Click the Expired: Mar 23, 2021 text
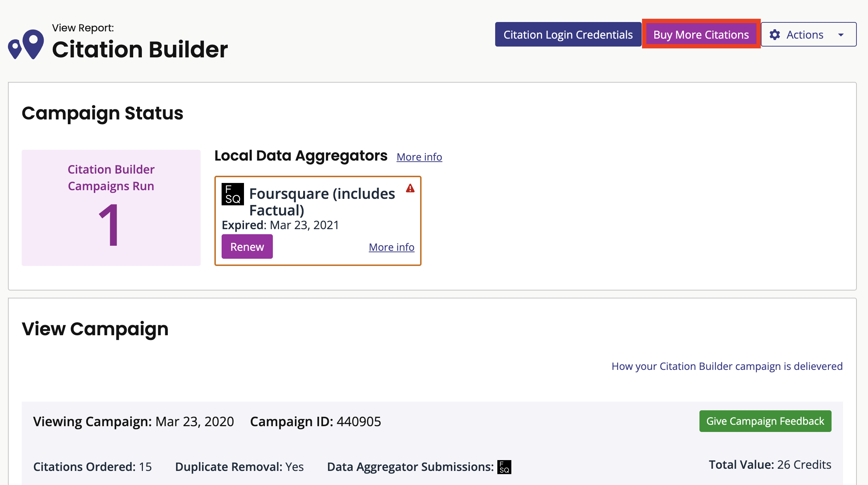 click(x=280, y=225)
